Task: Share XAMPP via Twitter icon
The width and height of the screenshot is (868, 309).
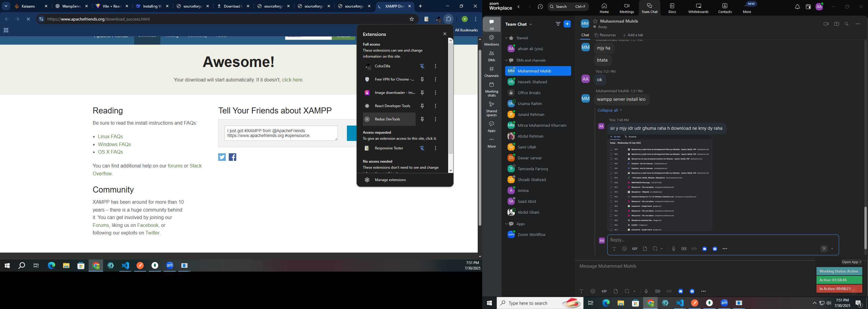Action: (x=222, y=157)
